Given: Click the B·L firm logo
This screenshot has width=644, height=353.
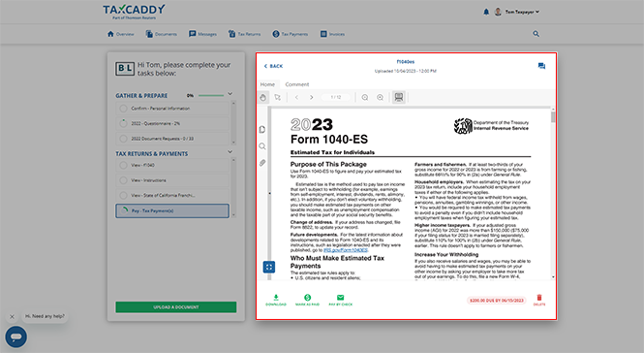Looking at the screenshot, I should pyautogui.click(x=125, y=68).
